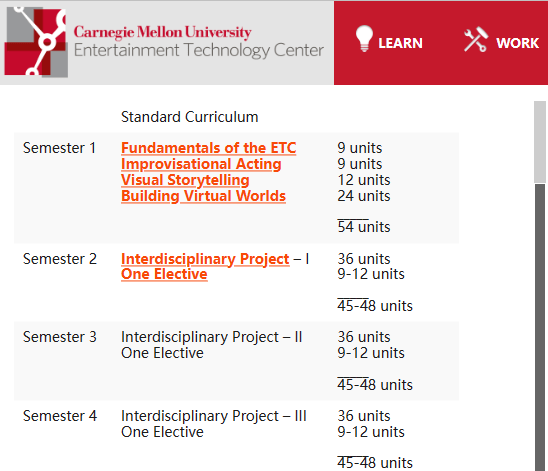
Task: Open Fundamentals of the ETC link
Action: tap(209, 148)
